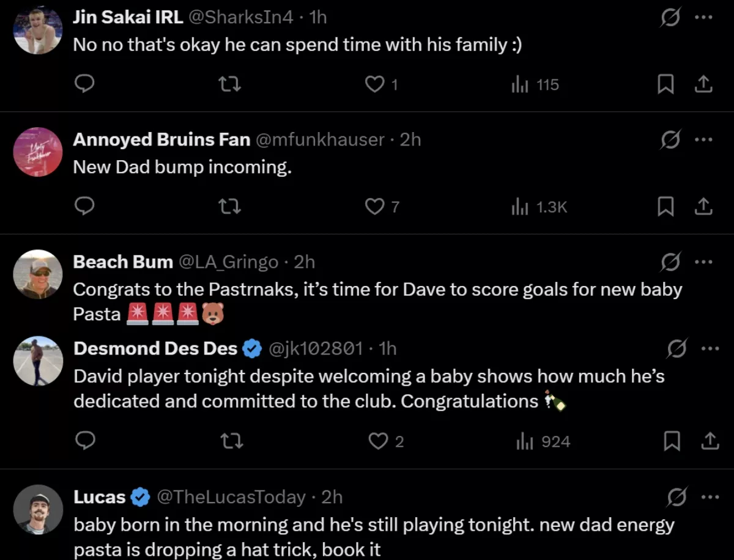
Task: Repost Jin Sakai IRL's tweet
Action: pos(230,84)
